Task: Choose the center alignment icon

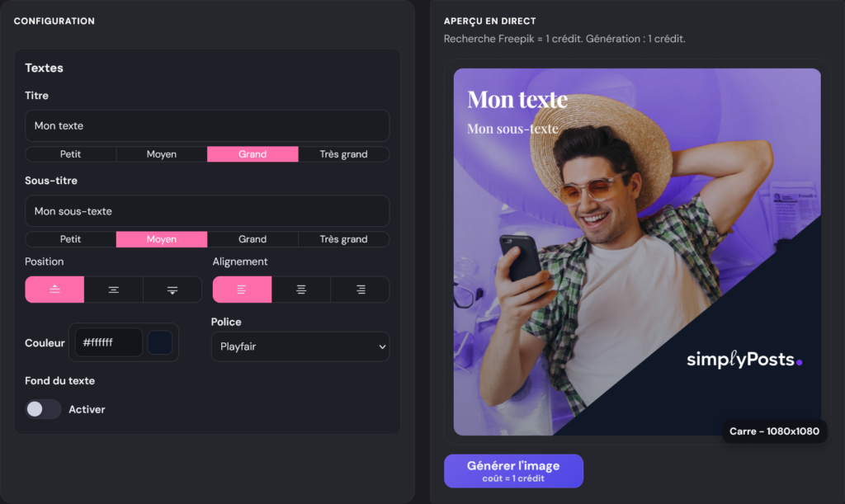Action: pos(301,290)
